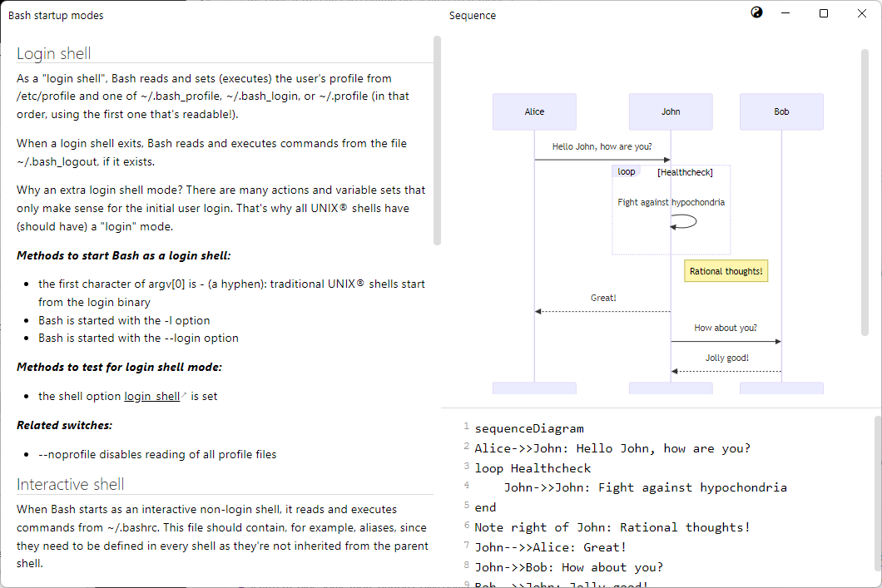Click the yellow Rational thoughts! note
This screenshot has height=588, width=882.
726,271
